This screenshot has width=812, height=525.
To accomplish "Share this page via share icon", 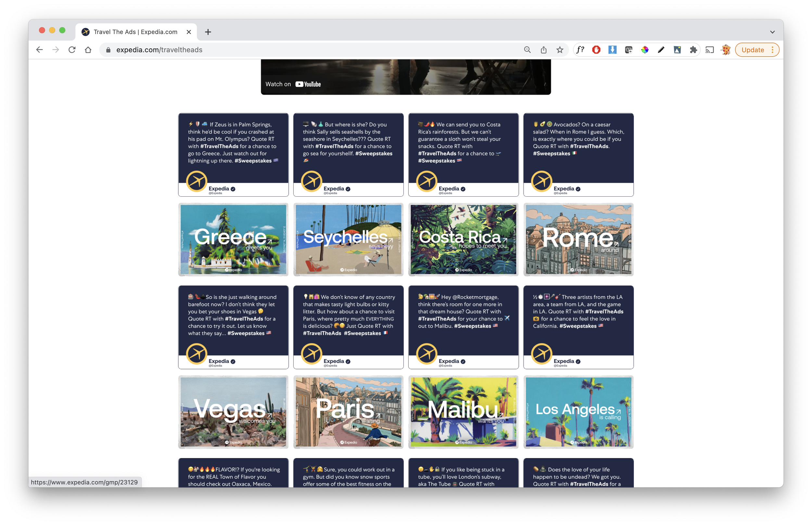I will coord(544,50).
